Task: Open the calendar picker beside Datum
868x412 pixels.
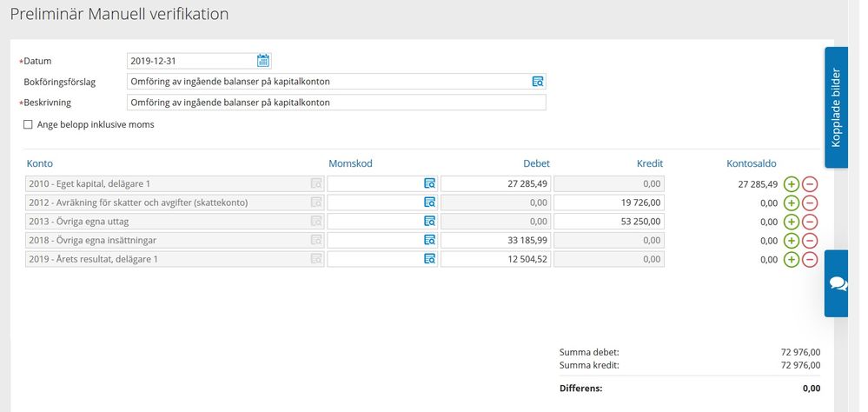Action: (263, 61)
